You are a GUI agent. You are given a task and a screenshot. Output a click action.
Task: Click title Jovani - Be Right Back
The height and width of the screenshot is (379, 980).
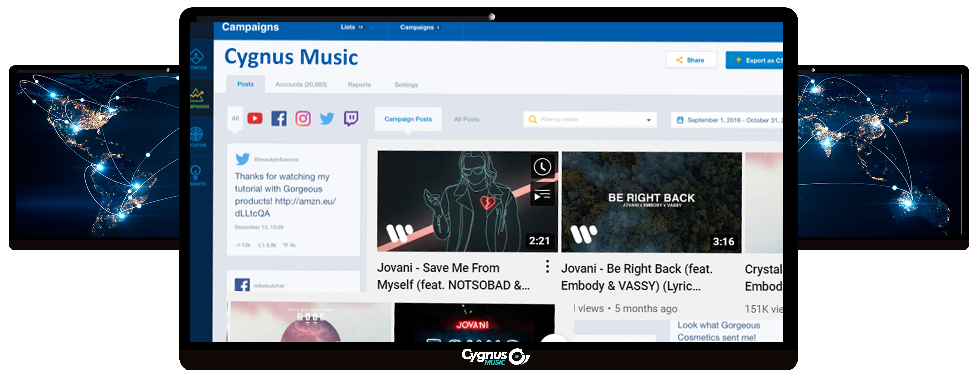pos(636,277)
